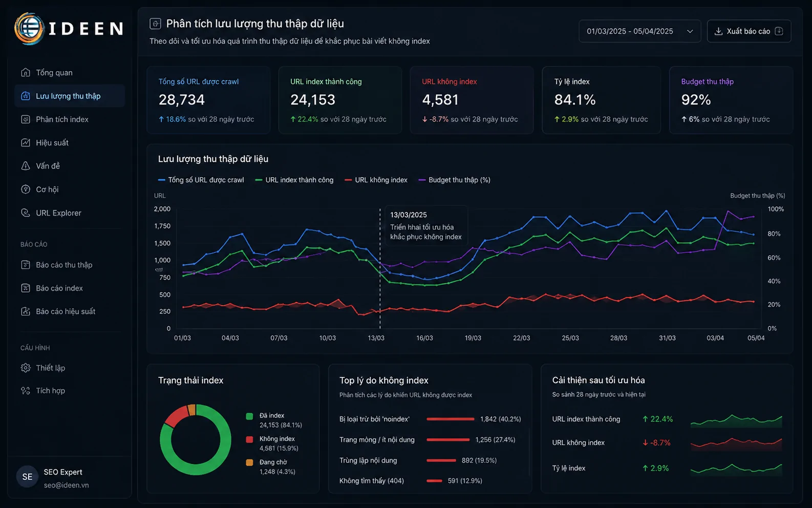Click the URL không index sparkline
The image size is (812, 508).
[x=736, y=444]
